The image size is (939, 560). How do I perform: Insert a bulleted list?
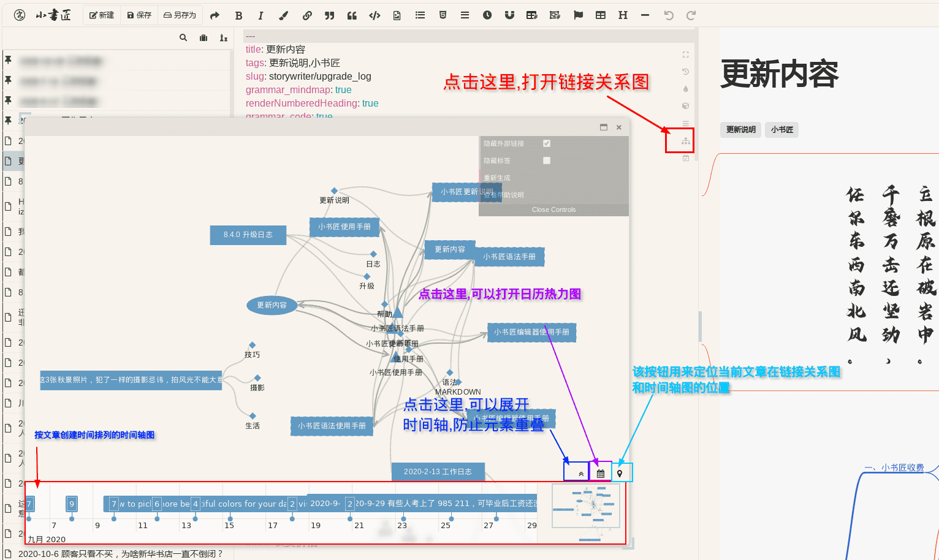pyautogui.click(x=420, y=15)
